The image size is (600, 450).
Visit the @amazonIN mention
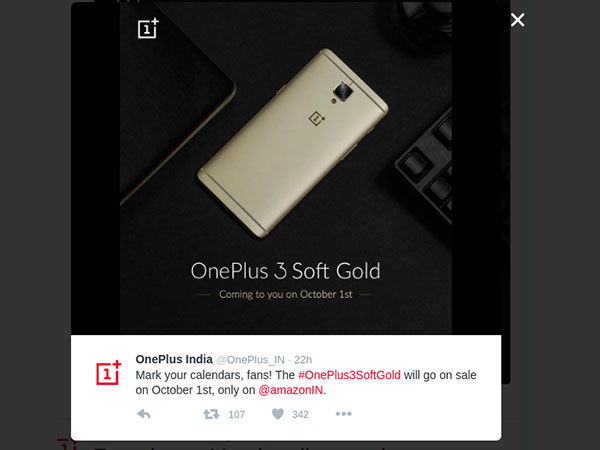click(x=291, y=390)
